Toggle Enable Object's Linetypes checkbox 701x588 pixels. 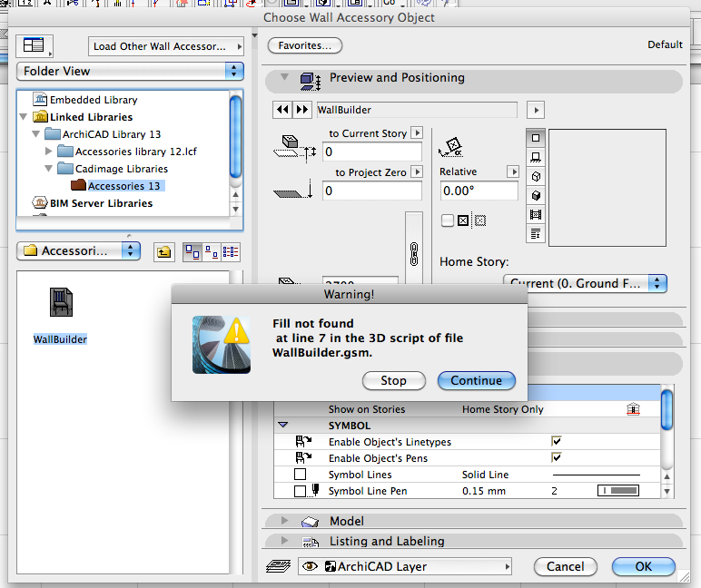(556, 441)
